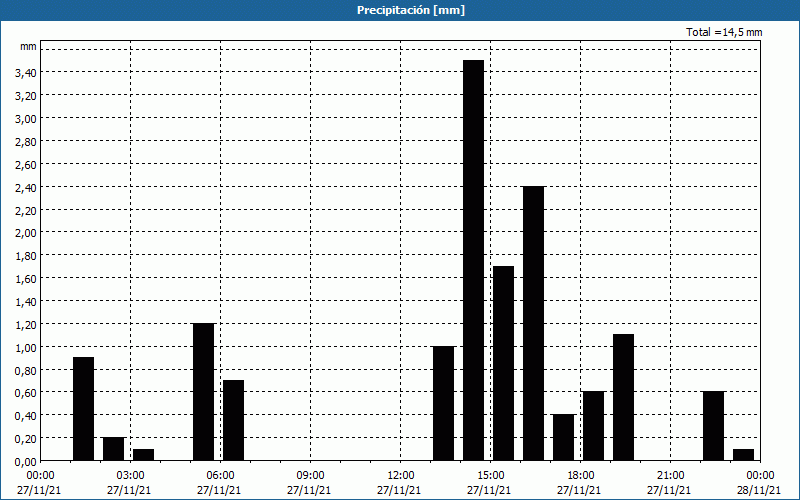The width and height of the screenshot is (800, 500).
Task: Select the 28/11/21 date label
Action: pos(759,490)
